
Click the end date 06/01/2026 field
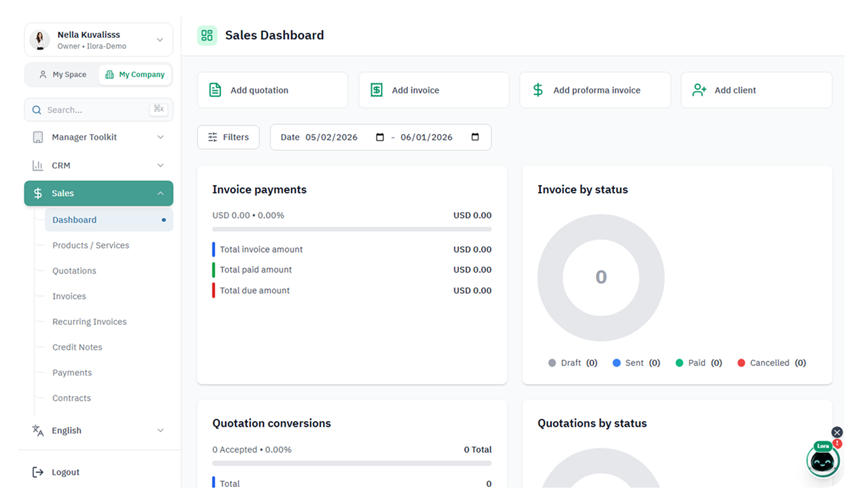[x=427, y=137]
